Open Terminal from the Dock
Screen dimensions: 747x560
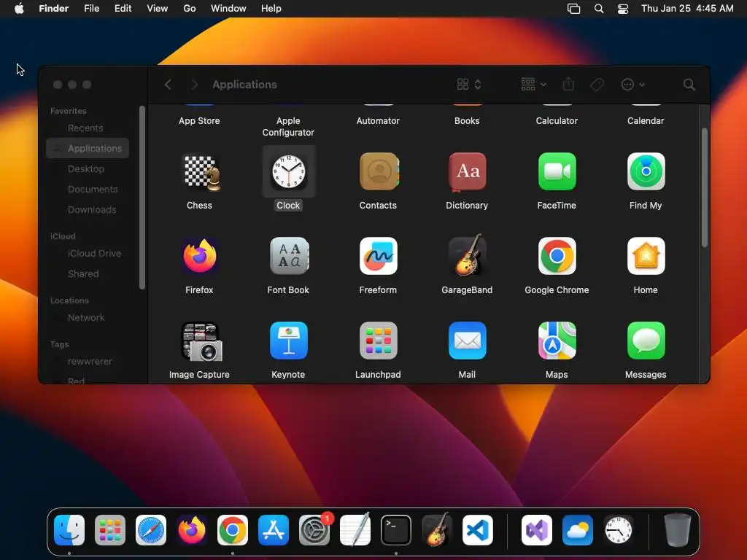point(396,530)
